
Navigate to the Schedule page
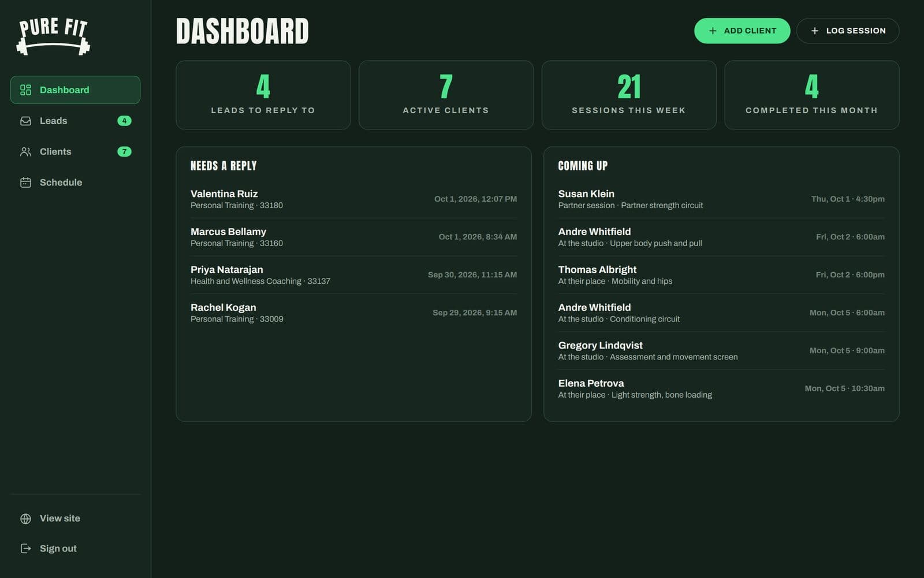pos(75,183)
